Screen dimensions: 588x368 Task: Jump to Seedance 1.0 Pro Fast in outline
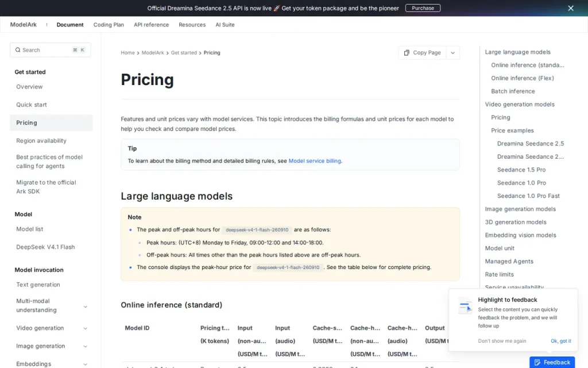click(528, 196)
